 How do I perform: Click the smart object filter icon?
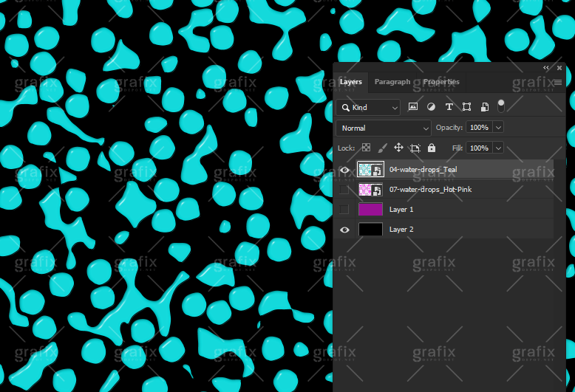point(484,107)
